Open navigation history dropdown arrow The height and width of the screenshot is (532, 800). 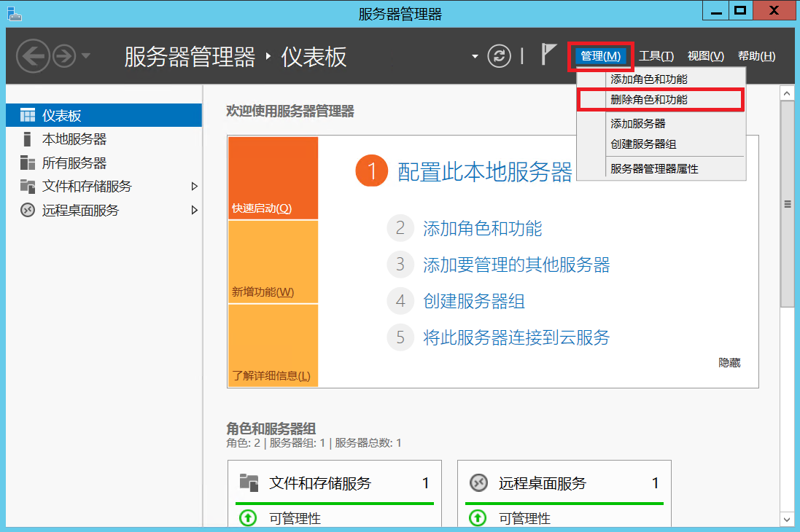[x=86, y=56]
